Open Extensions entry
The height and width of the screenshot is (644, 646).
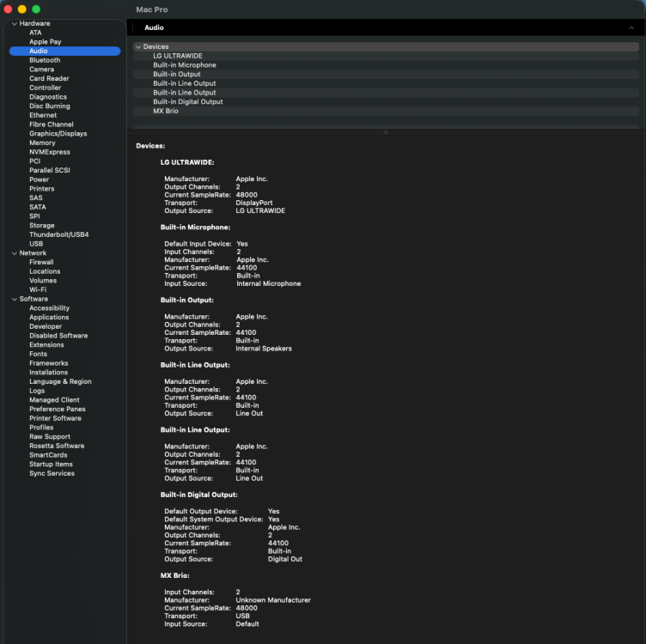pos(46,344)
